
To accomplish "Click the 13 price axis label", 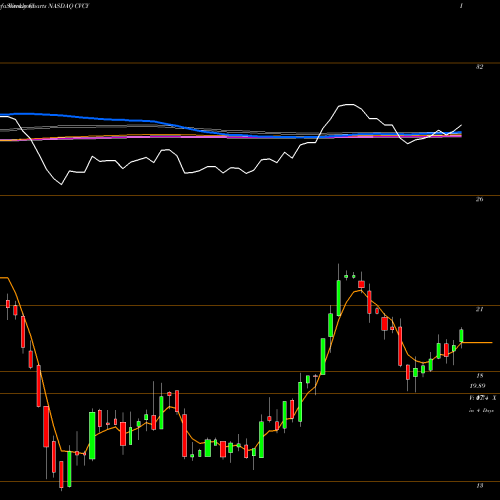I will [x=479, y=486].
